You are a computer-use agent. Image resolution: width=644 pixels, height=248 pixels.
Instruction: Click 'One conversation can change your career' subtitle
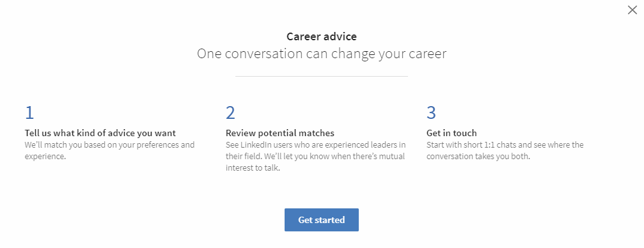pos(322,54)
